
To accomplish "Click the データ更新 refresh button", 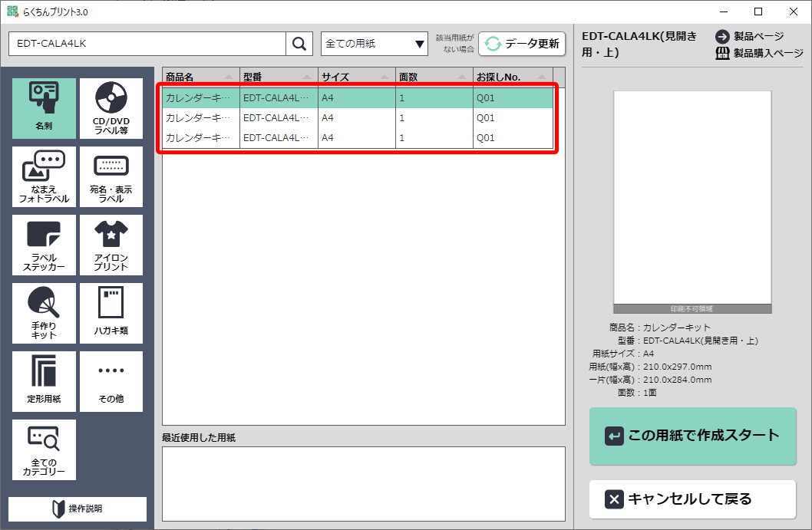I will coord(522,44).
